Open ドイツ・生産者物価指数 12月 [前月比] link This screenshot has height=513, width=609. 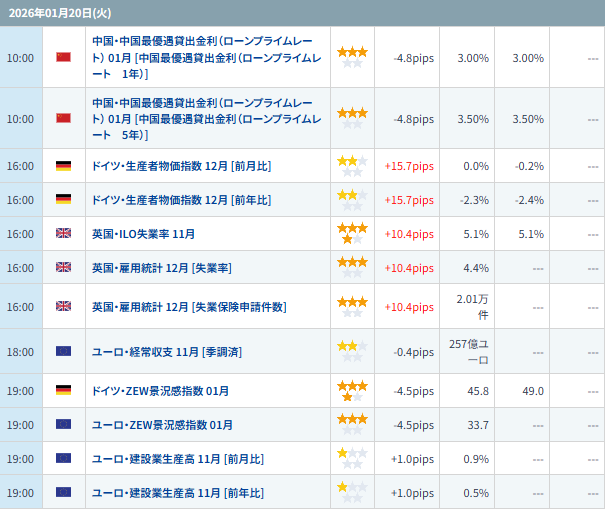point(181,166)
